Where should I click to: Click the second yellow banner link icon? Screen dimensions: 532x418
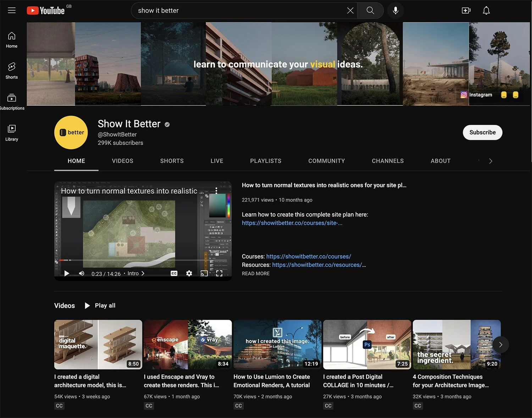click(516, 95)
